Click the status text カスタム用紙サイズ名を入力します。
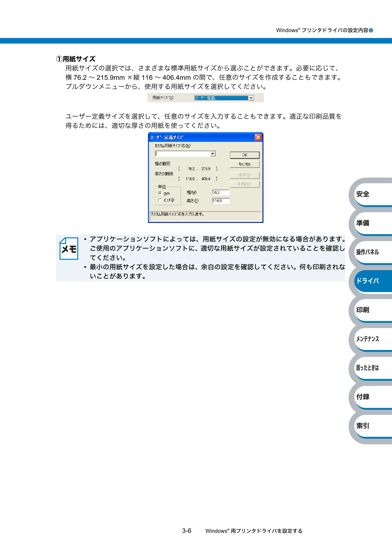 pos(178,214)
